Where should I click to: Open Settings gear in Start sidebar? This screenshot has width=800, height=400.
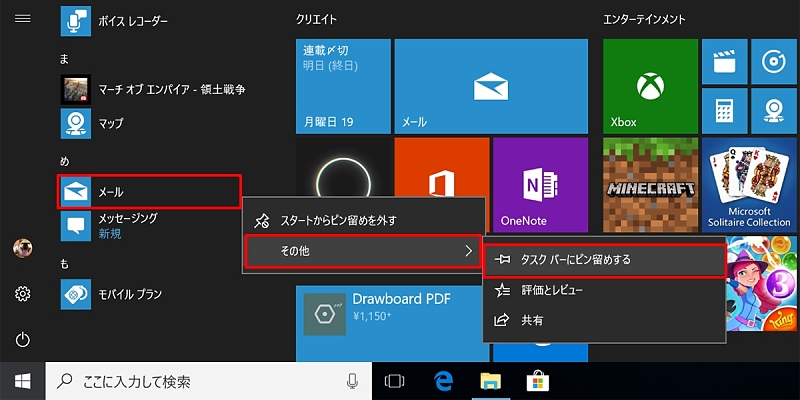click(22, 293)
